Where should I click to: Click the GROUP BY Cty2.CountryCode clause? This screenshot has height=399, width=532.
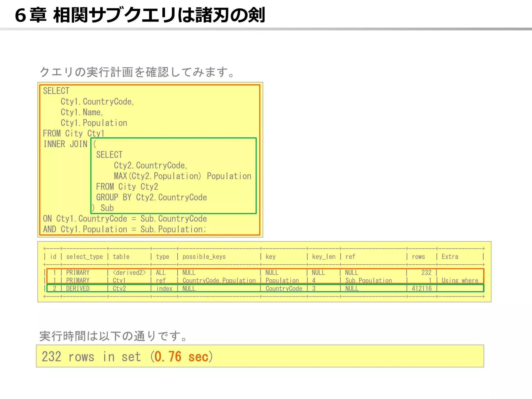tap(151, 198)
